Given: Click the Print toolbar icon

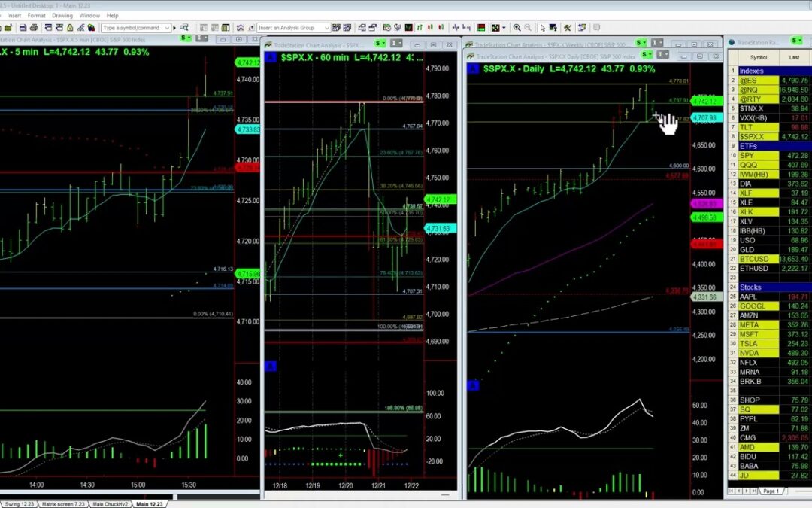Looking at the screenshot, I should point(34,27).
